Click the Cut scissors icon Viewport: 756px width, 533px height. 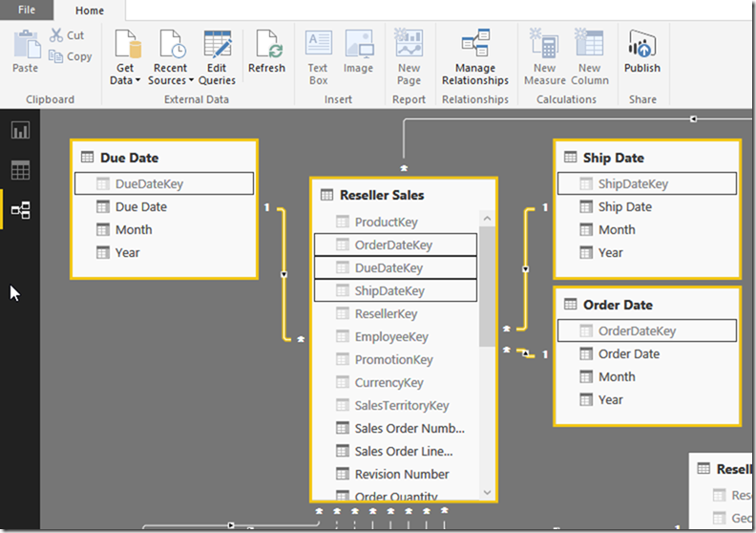pyautogui.click(x=56, y=34)
